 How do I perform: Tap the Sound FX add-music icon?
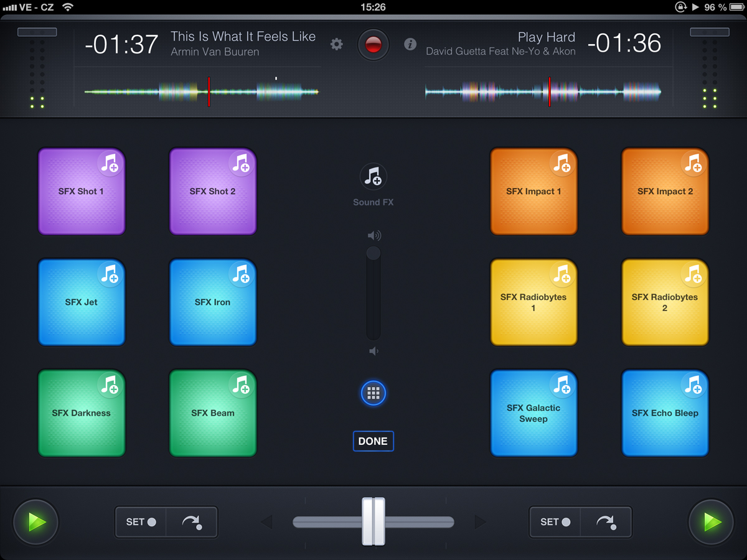point(374,177)
